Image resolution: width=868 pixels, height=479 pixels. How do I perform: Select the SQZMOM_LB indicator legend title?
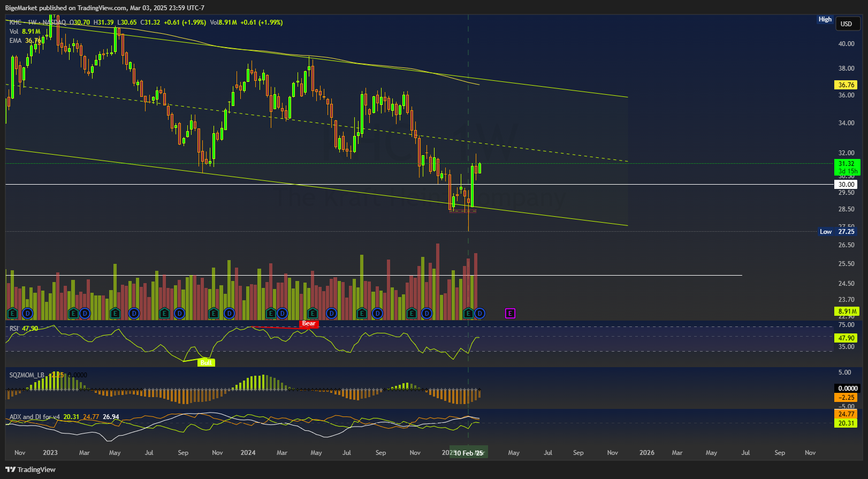coord(27,375)
